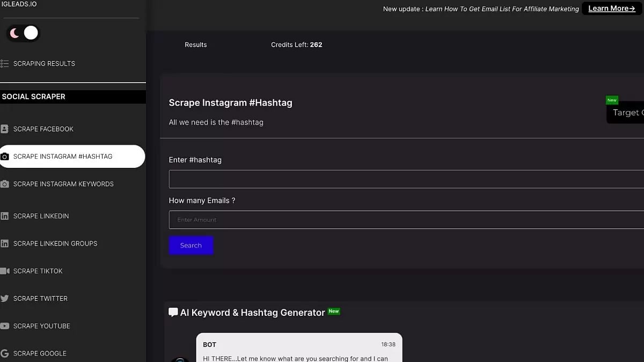Open the Scraping Results list icon
The width and height of the screenshot is (644, 362).
[5, 63]
